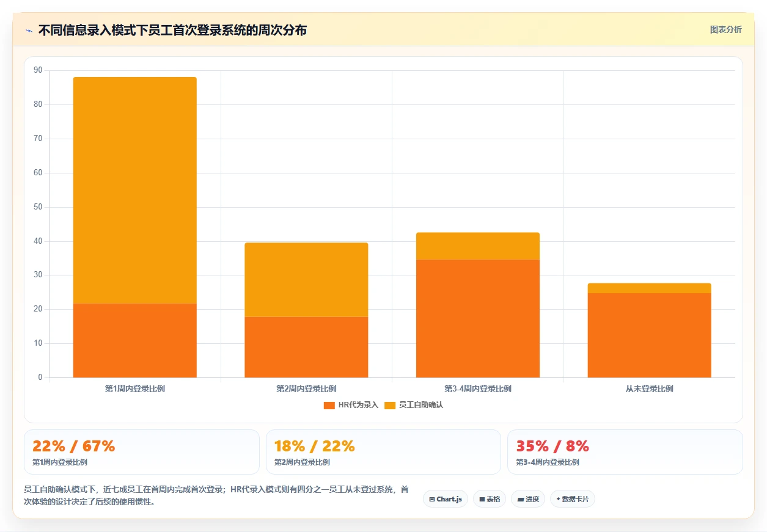Screen dimensions: 767x532
Task: Click 第3-4周内登录比例 caption in the stat card
Action: click(x=548, y=462)
